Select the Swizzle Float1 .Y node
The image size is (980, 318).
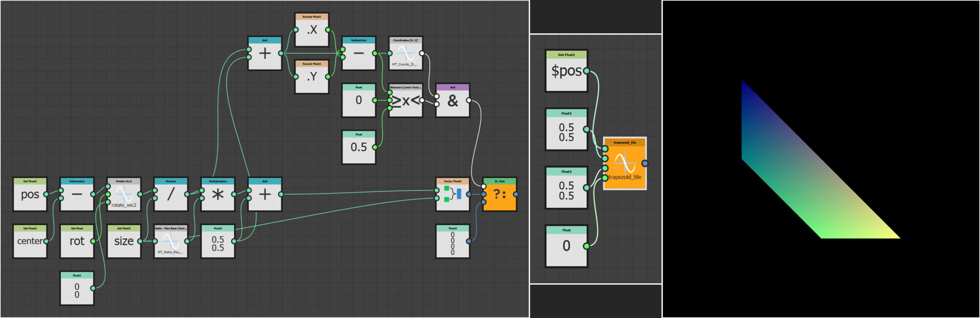312,76
